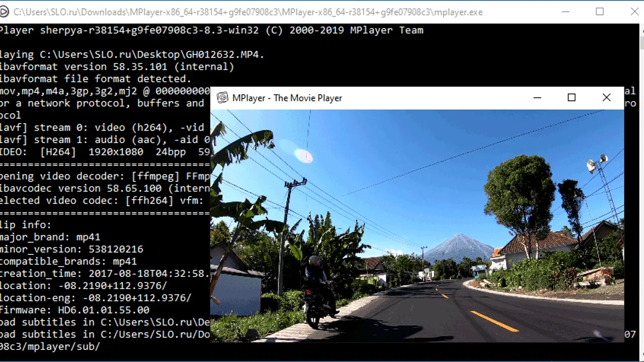
Task: Click the mplayer.exe path in console title bar
Action: pos(248,12)
